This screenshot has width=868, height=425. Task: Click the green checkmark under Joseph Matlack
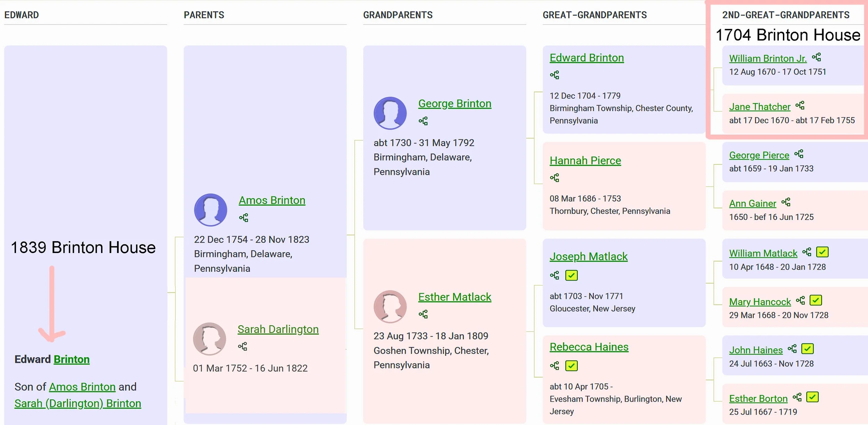pyautogui.click(x=571, y=276)
